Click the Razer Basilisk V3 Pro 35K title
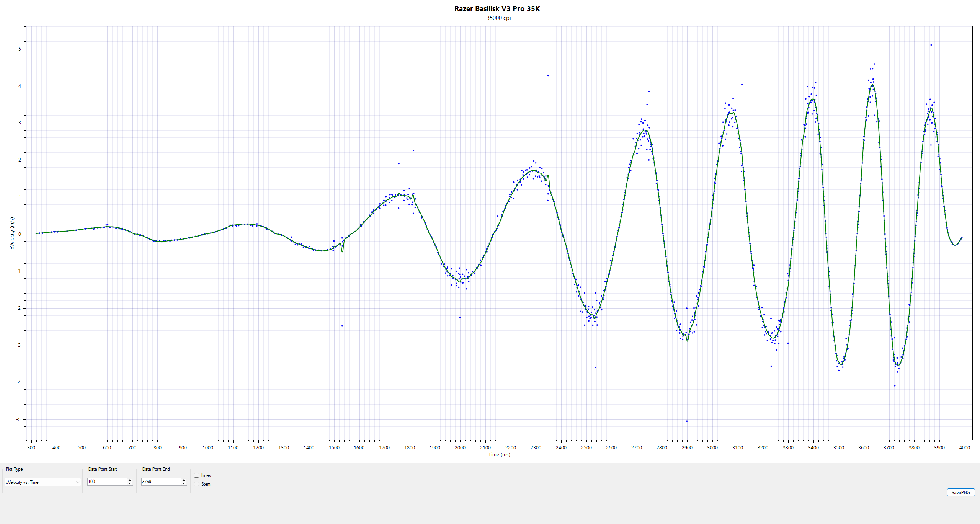 coord(497,9)
